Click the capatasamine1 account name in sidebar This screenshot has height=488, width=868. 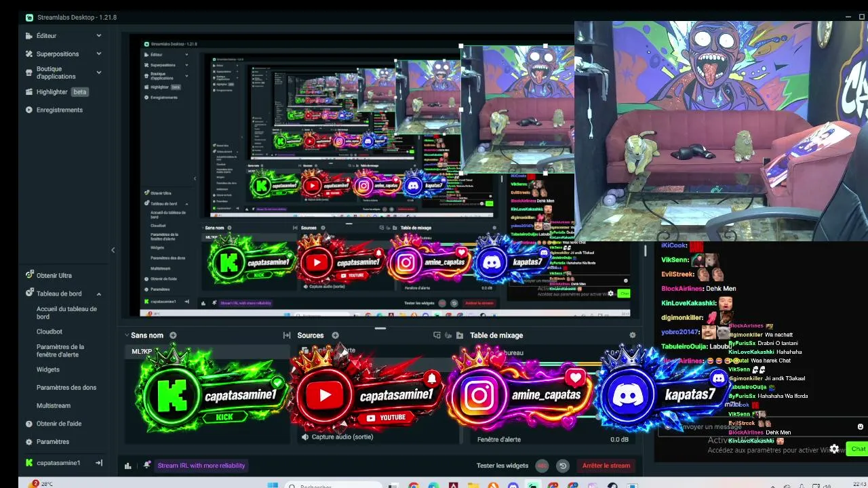[x=58, y=463]
